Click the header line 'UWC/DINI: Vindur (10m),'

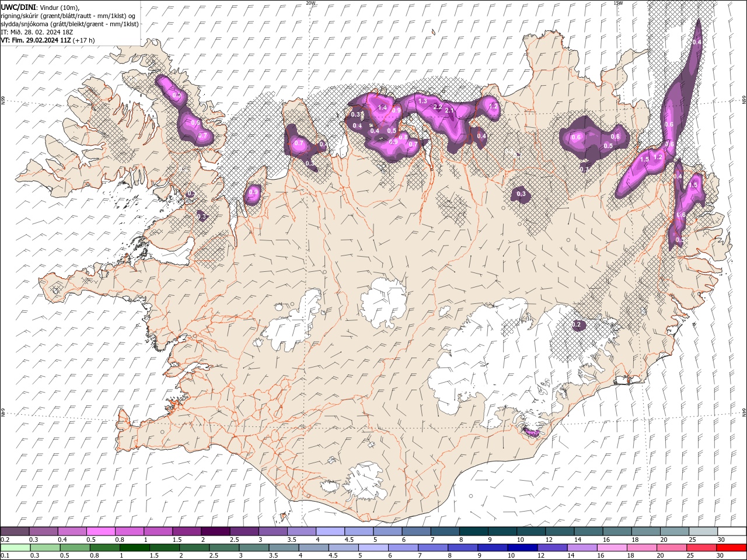click(40, 6)
